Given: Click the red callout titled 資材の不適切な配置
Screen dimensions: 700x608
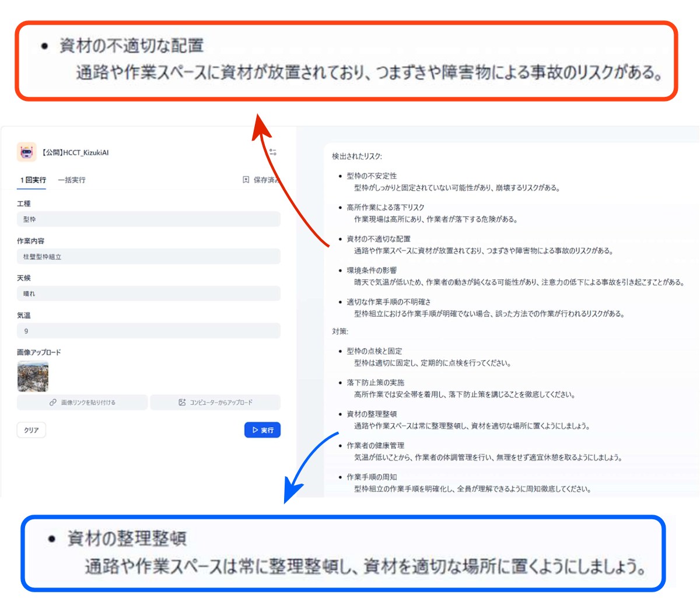Looking at the screenshot, I should (346, 61).
